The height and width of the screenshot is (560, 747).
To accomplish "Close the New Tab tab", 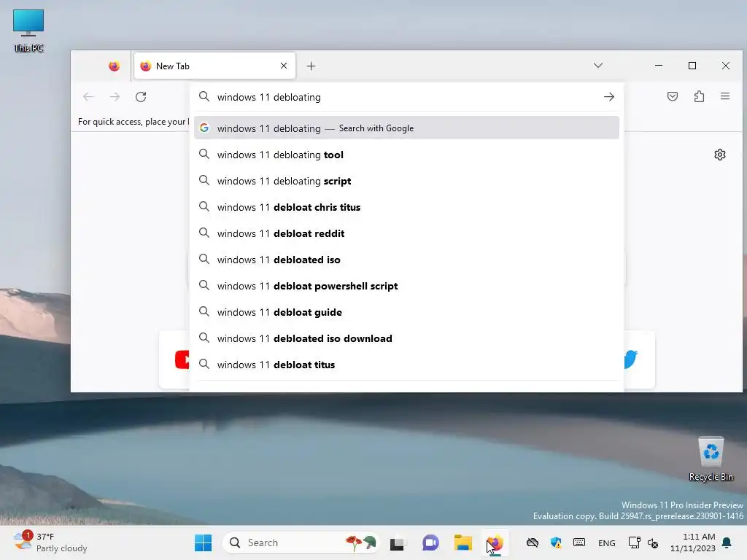I will click(284, 66).
